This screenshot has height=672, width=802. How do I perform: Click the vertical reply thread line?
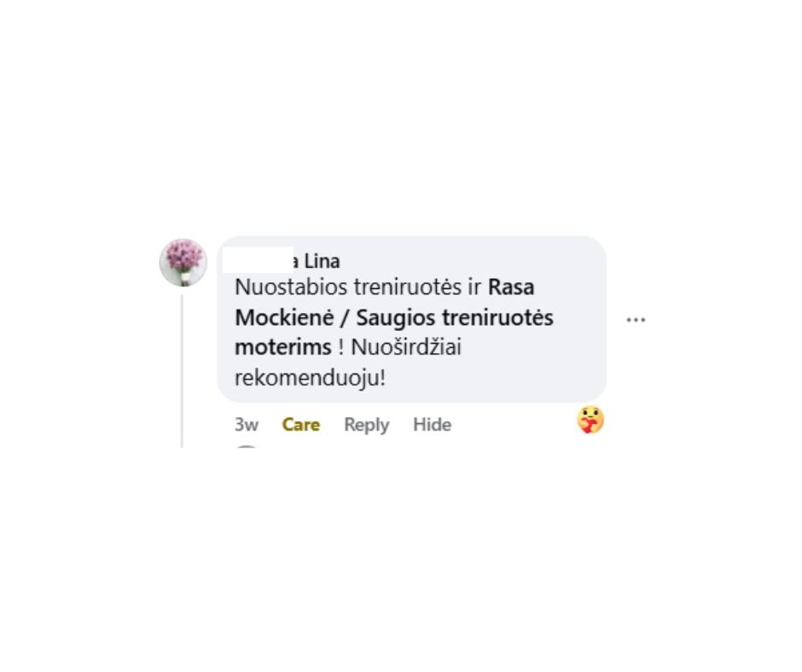182,371
